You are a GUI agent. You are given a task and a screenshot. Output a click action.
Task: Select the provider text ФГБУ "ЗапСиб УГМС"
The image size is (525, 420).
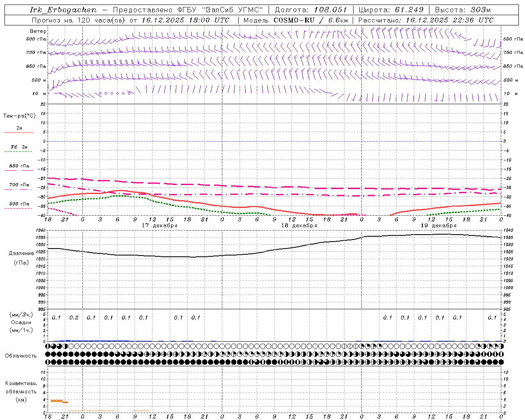point(219,10)
